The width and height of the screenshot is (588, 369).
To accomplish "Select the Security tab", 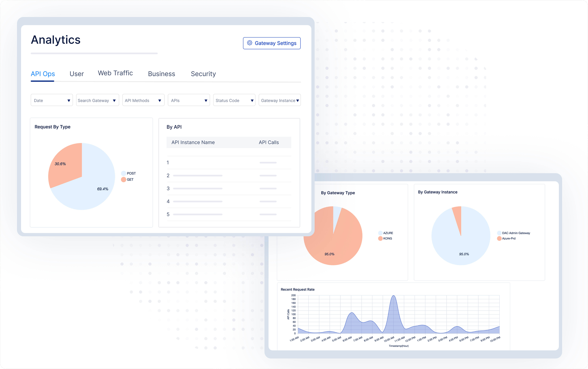I will [x=203, y=74].
